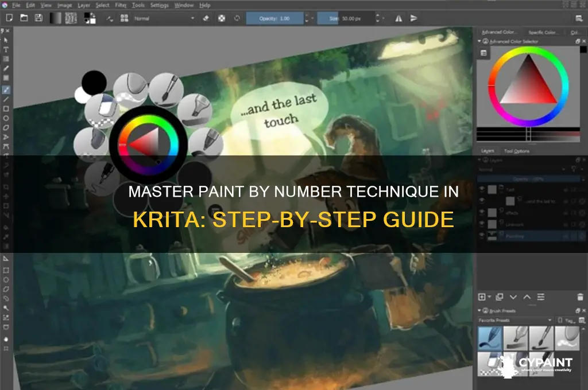Create a new document from the toolbar

coord(9,18)
